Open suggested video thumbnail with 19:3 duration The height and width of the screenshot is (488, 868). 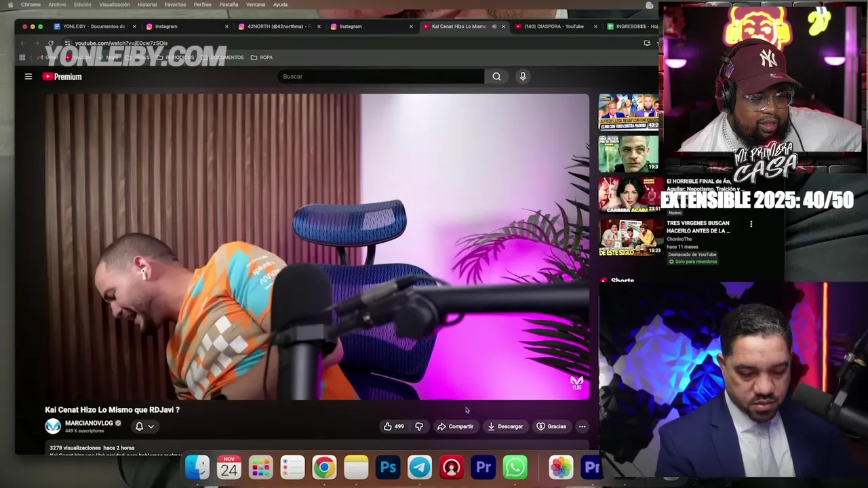(x=629, y=154)
